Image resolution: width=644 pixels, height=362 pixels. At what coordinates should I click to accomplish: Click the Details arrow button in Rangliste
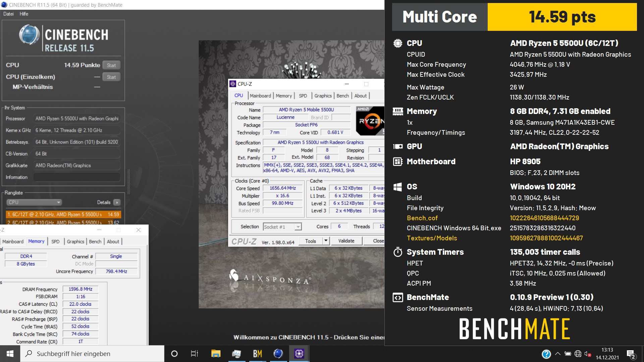point(117,202)
